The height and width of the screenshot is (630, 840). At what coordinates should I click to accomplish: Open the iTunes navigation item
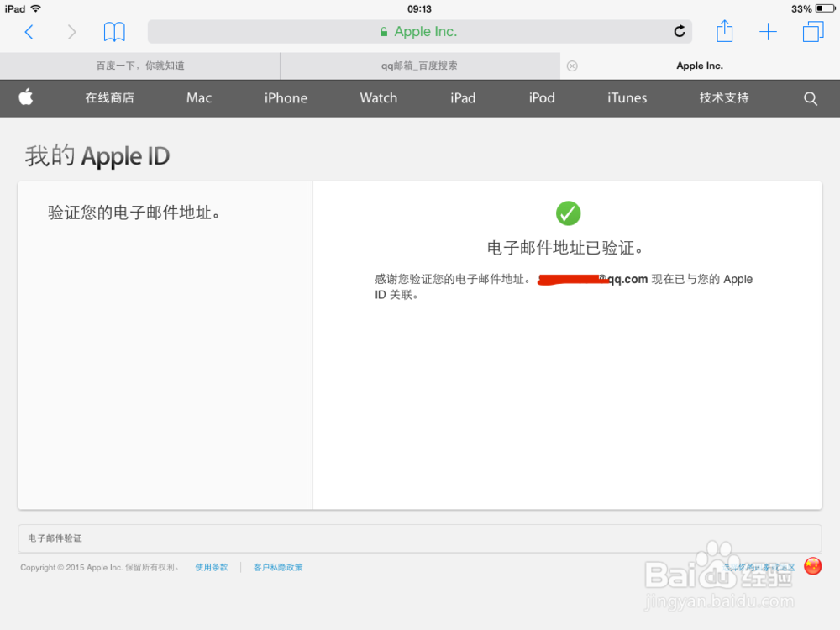[x=627, y=98]
